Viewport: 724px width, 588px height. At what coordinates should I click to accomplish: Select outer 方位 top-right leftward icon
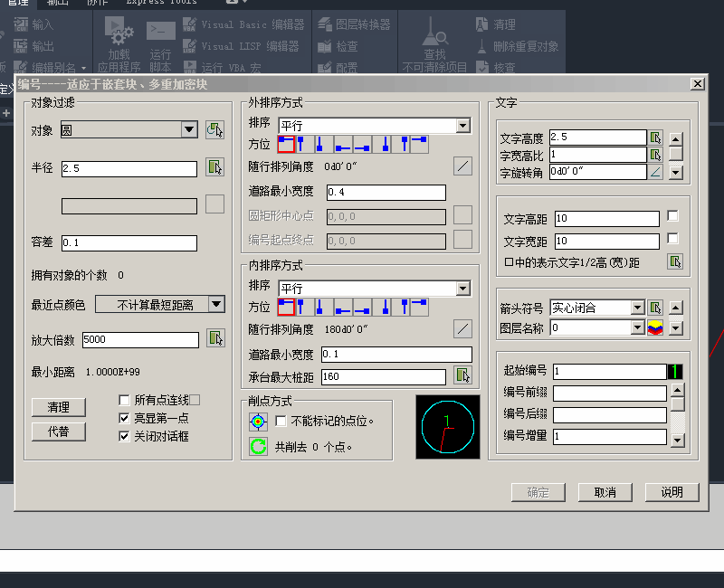coord(419,144)
